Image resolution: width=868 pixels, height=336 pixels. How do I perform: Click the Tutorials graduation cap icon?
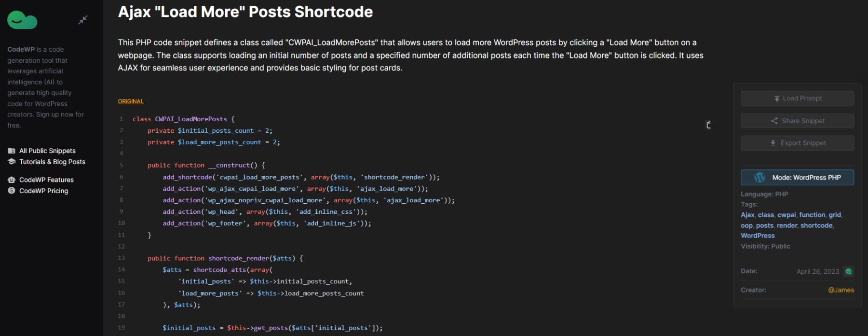pos(12,162)
